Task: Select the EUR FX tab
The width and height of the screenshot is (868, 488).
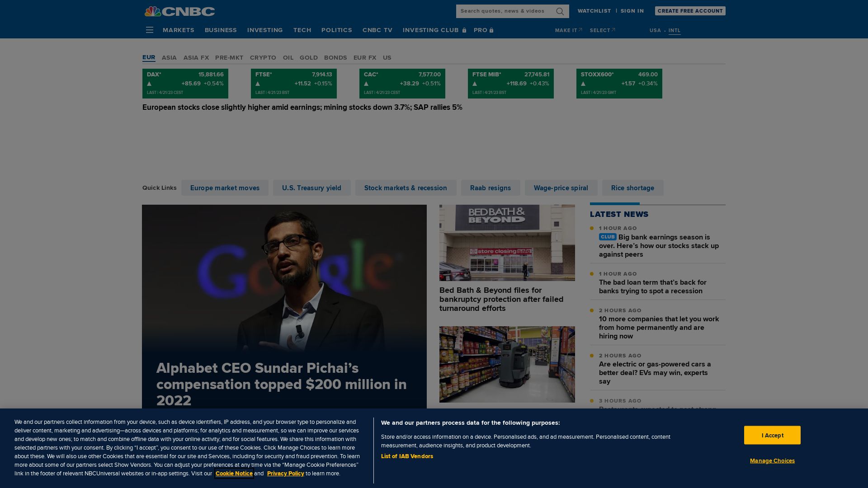Action: point(365,57)
